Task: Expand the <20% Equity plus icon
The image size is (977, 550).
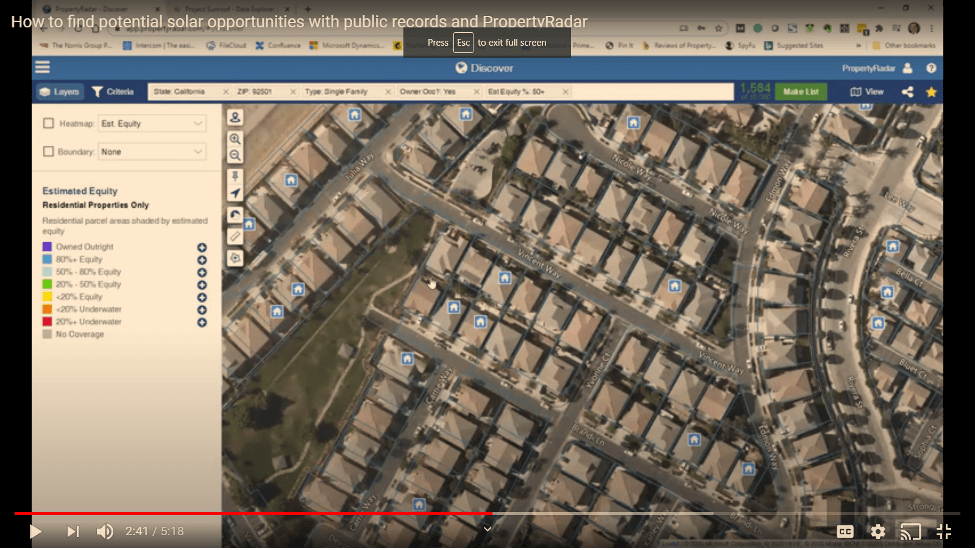Action: (x=202, y=297)
